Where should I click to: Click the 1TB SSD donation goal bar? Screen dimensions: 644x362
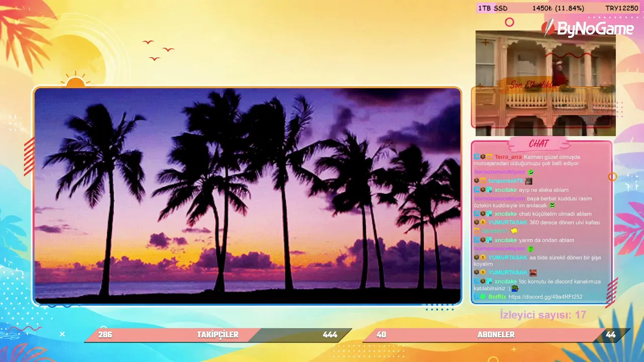coord(557,8)
